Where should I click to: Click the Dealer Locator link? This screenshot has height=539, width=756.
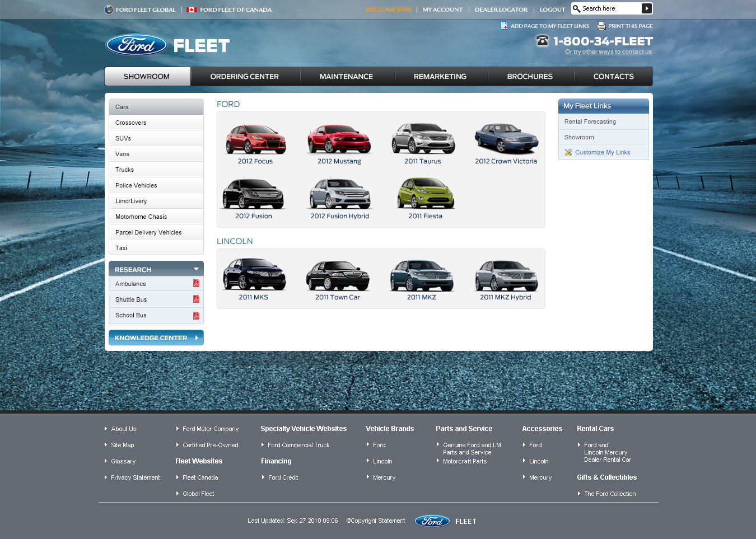[x=501, y=10]
